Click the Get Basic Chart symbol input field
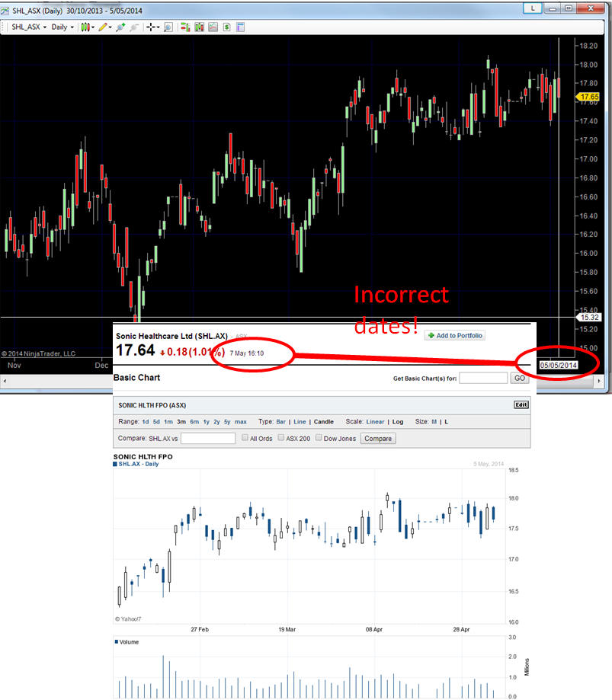Viewport: 612px width, 700px height. coord(483,378)
